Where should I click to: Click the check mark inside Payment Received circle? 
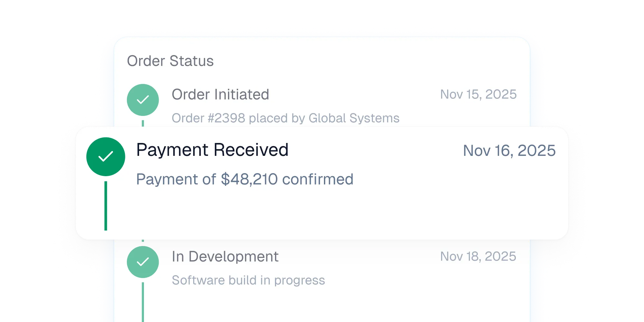pos(106,156)
